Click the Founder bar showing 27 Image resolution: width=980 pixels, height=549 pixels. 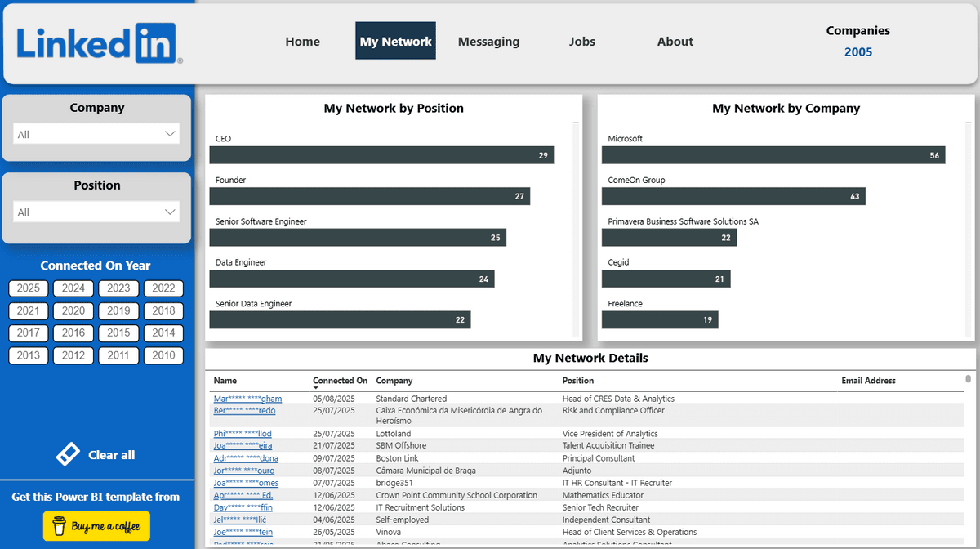tap(370, 196)
